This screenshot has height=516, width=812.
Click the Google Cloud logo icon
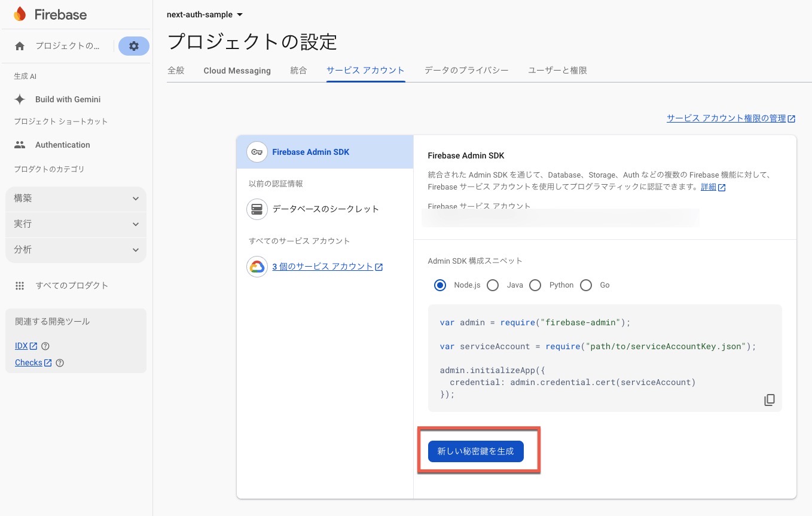(257, 267)
